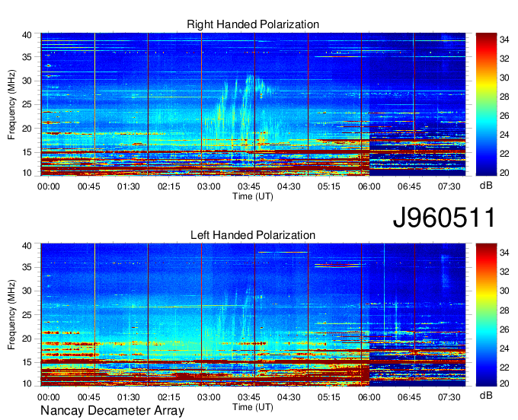The width and height of the screenshot is (518, 420).
Task: Click 20 MHz tick of Right Handed plot
Action: pyautogui.click(x=27, y=129)
